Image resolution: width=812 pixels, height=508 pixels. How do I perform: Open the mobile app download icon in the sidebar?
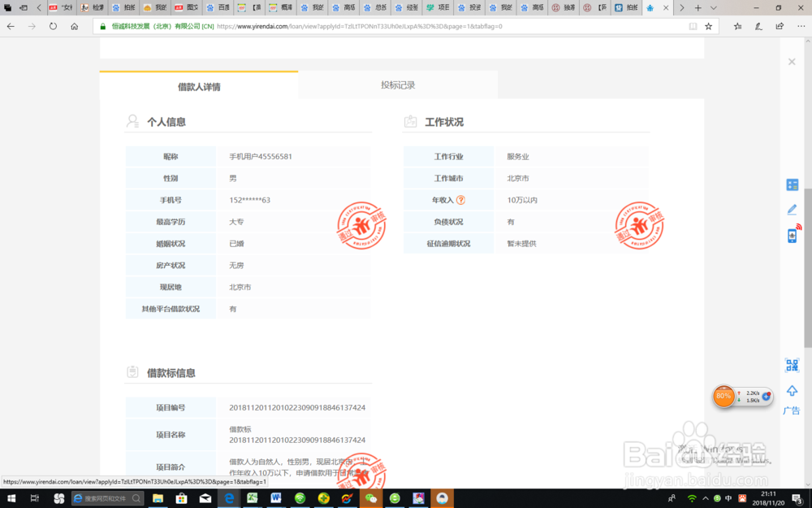pyautogui.click(x=792, y=236)
